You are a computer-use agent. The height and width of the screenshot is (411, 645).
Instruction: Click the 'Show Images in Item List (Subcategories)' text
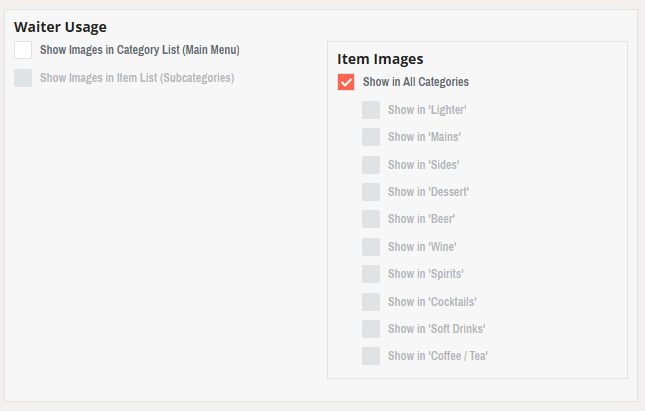137,78
